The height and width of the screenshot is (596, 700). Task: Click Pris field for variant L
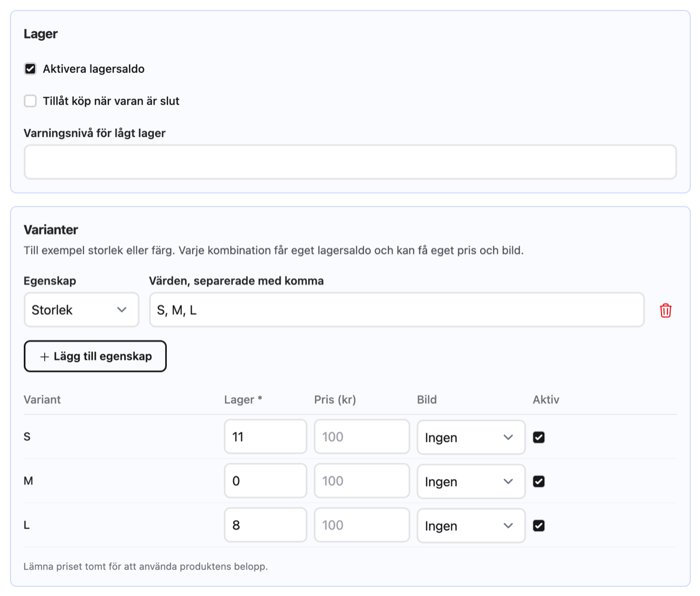click(x=362, y=525)
